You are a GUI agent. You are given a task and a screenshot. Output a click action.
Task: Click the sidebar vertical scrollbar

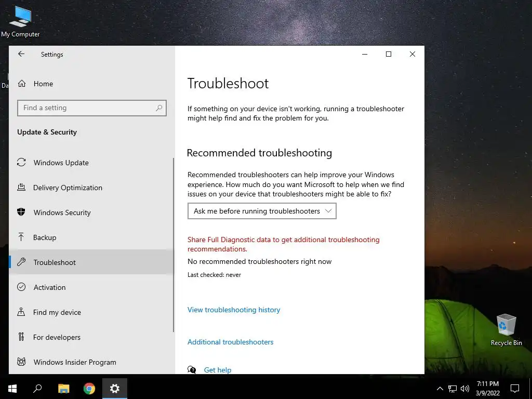[x=174, y=245]
